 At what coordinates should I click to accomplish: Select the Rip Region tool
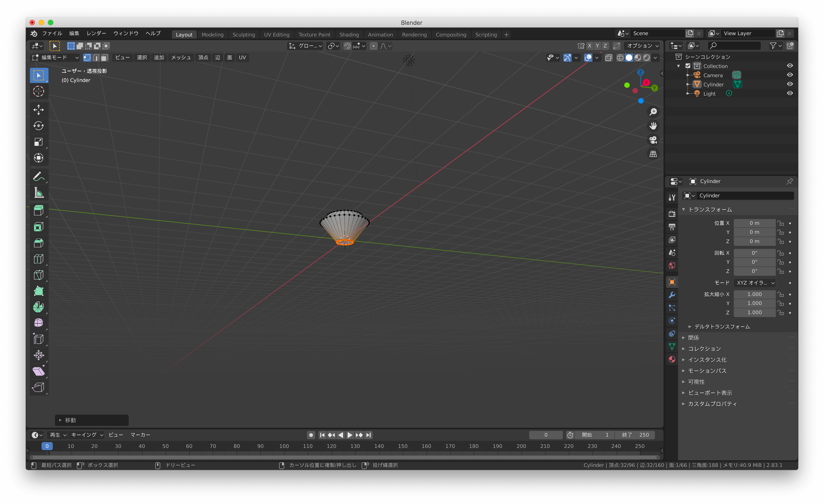click(38, 387)
